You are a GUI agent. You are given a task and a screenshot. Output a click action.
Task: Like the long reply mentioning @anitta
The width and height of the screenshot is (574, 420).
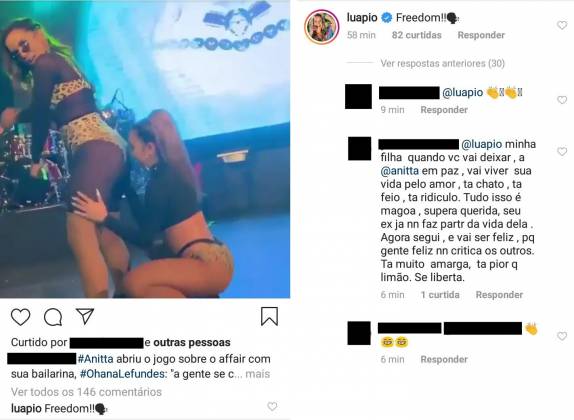562,151
